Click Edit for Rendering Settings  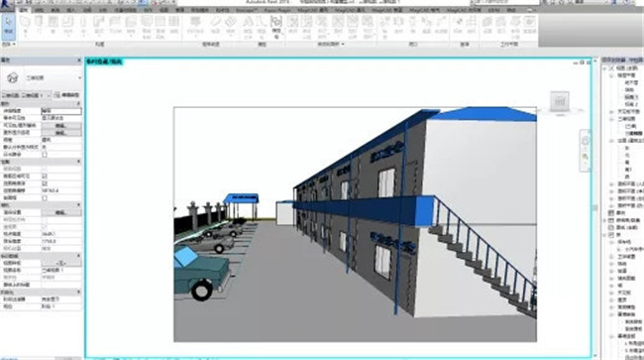61,212
